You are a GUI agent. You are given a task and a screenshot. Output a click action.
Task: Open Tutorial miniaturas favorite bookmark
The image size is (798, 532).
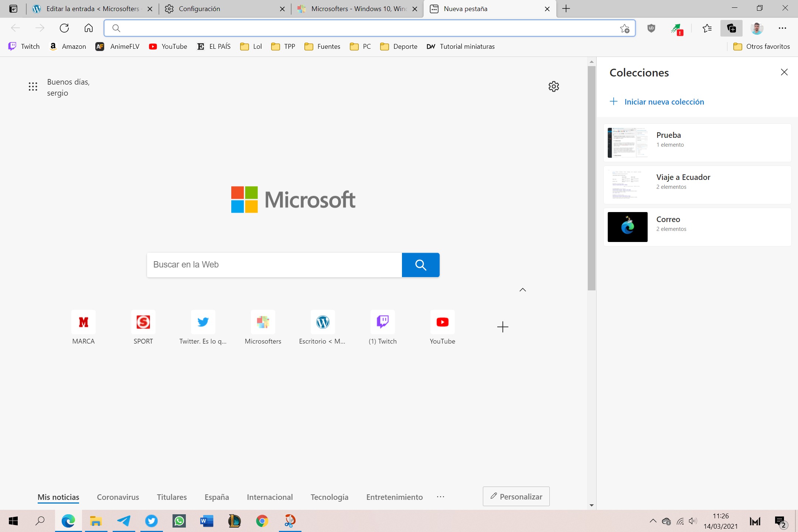[x=460, y=47]
